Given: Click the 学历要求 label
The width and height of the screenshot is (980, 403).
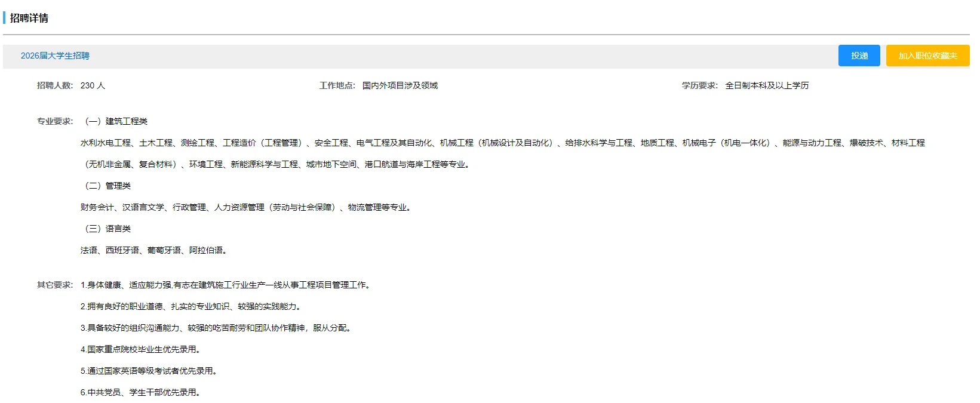Looking at the screenshot, I should click(700, 85).
